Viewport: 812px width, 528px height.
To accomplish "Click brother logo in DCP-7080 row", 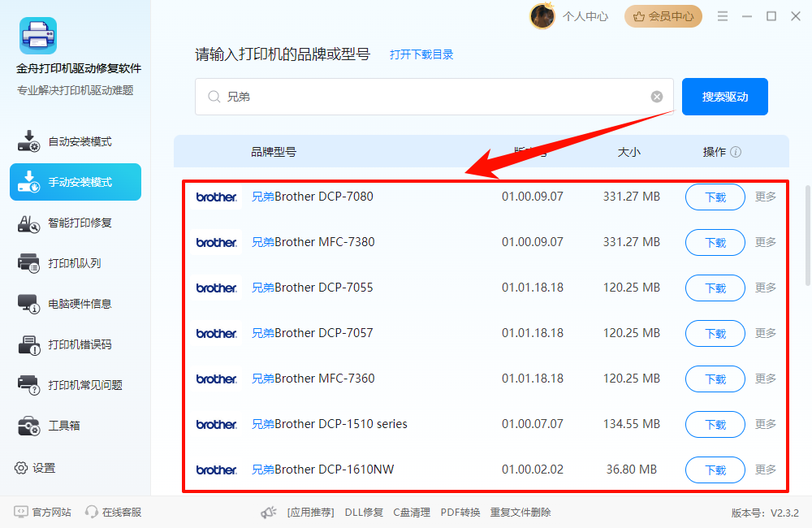I will click(217, 197).
